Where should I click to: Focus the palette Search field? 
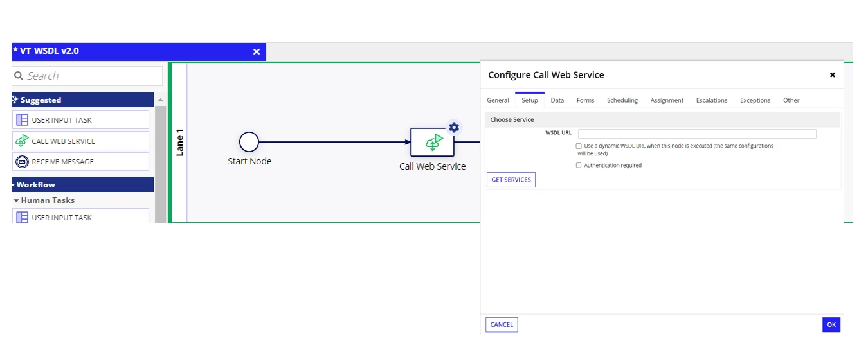[87, 76]
